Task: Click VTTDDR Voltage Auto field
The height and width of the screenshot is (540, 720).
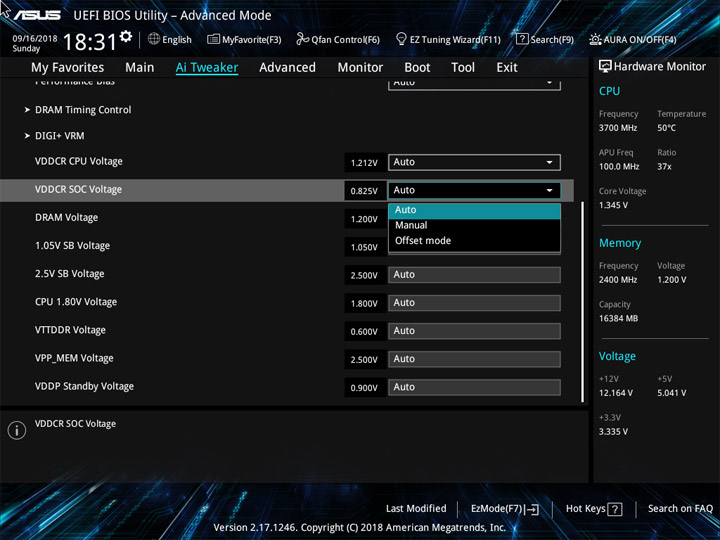Action: pyautogui.click(x=474, y=331)
